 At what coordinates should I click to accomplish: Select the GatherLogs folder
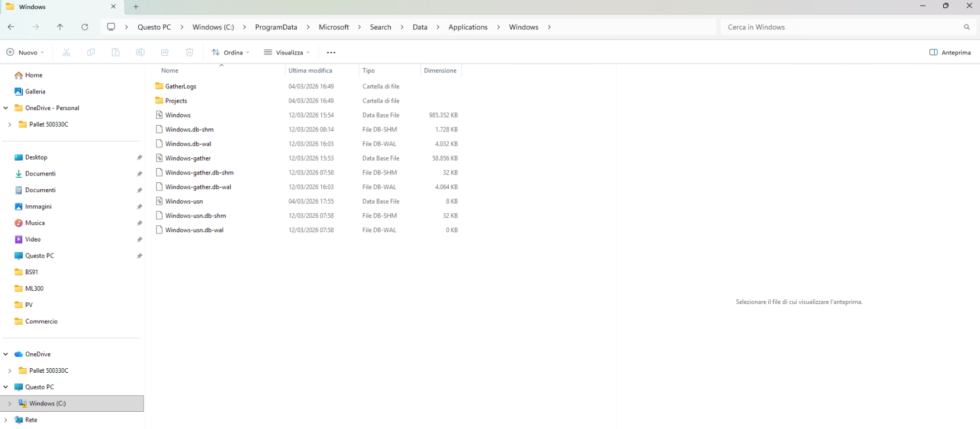(x=181, y=87)
